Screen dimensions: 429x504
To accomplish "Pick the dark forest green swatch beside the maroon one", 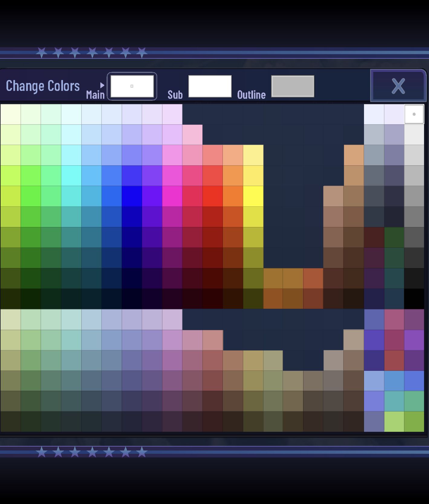I will point(394,237).
